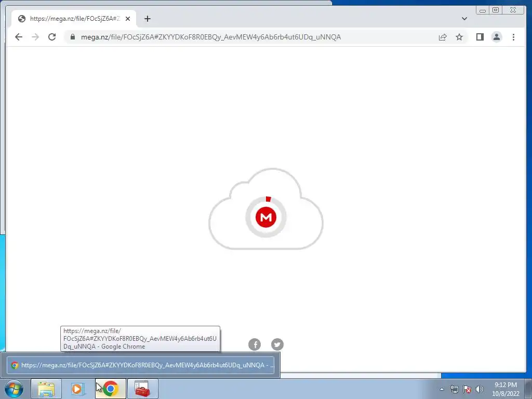Open the red toolbox taskbar app
The image size is (532, 399).
click(142, 389)
